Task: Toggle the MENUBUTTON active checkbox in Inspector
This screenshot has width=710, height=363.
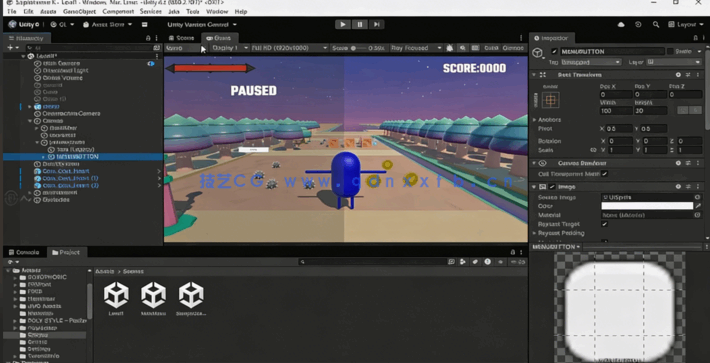Action: coord(554,52)
